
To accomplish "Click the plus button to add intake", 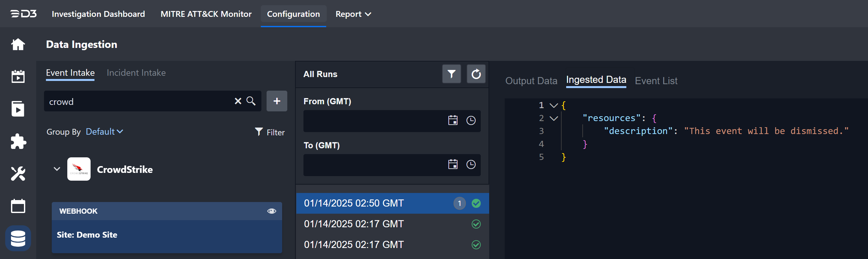I will tap(277, 101).
